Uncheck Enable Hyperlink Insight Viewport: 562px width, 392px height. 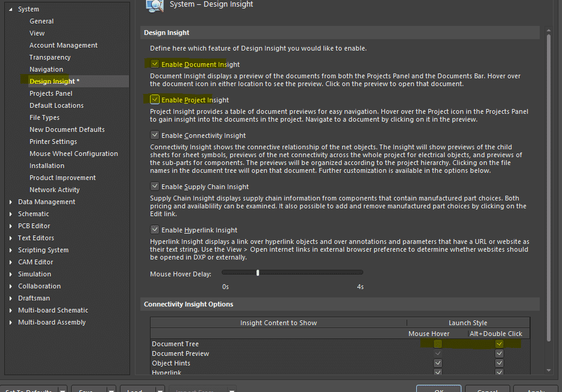pos(155,230)
